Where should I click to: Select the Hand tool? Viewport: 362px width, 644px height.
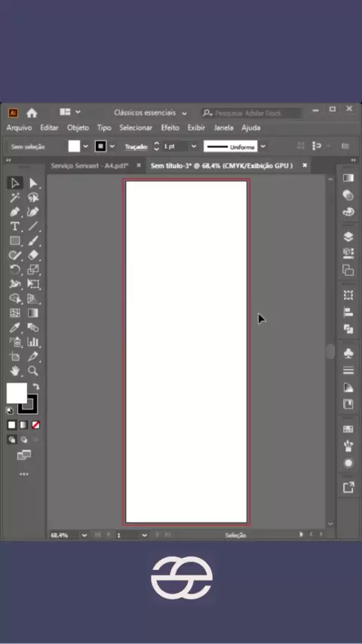point(15,371)
